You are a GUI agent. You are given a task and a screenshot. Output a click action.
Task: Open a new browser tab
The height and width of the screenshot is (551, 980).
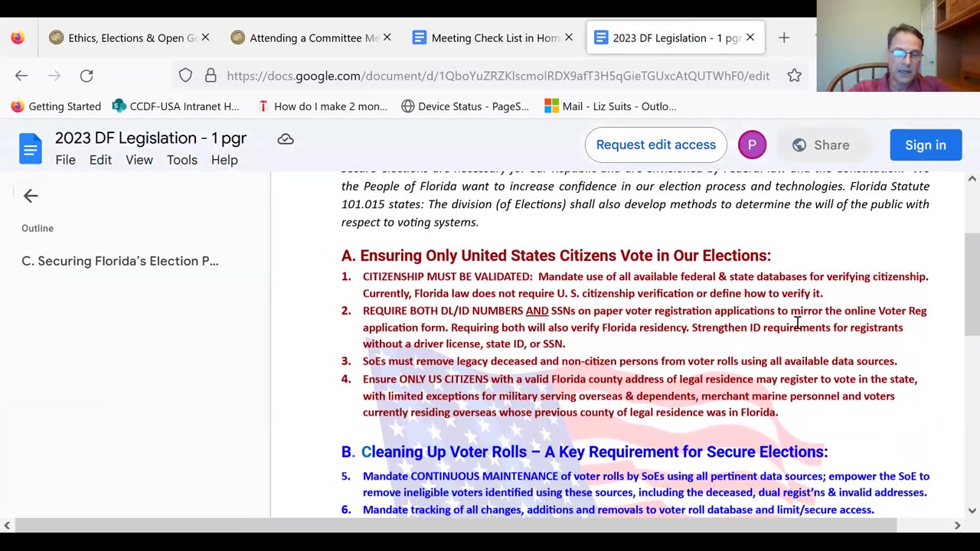(x=784, y=37)
